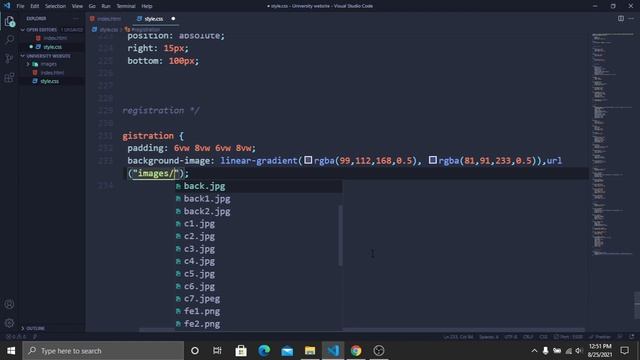Open the Run menu
Image resolution: width=640 pixels, height=360 pixels.
pos(106,6)
